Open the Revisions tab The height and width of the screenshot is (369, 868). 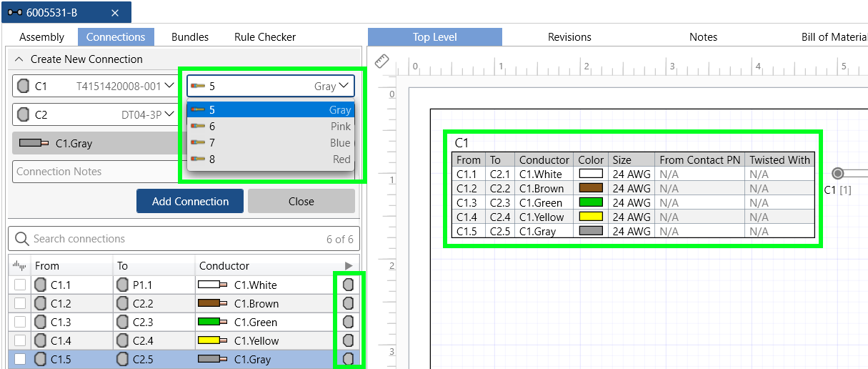pos(569,37)
